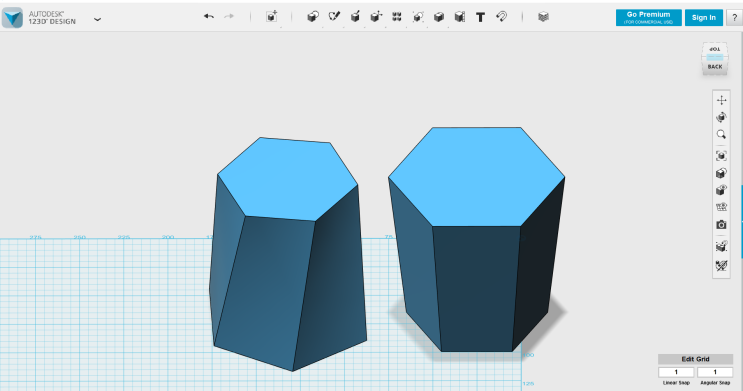Image resolution: width=743 pixels, height=391 pixels.
Task: Select the Snap magnet tool
Action: (501, 17)
